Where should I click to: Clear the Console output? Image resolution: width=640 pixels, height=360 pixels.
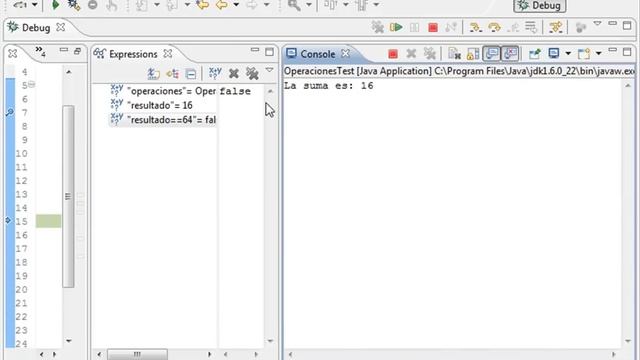pyautogui.click(x=454, y=54)
